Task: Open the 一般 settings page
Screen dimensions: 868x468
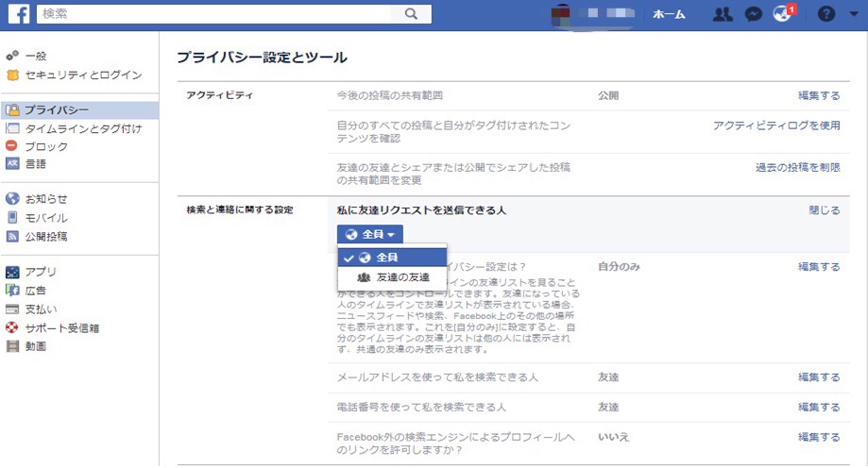Action: click(x=36, y=56)
